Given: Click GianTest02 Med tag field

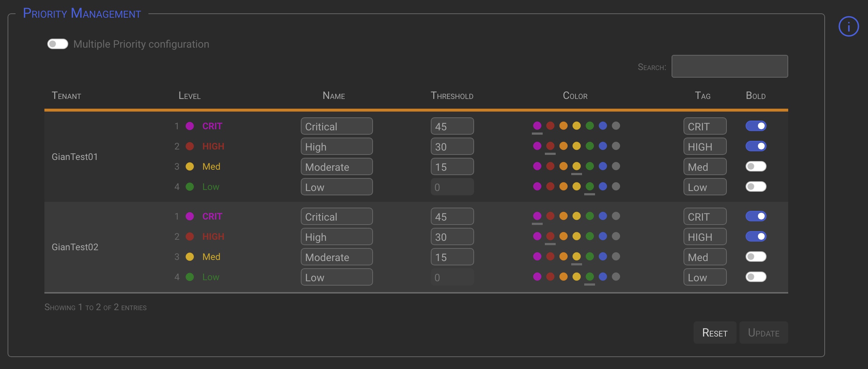Looking at the screenshot, I should [x=705, y=257].
